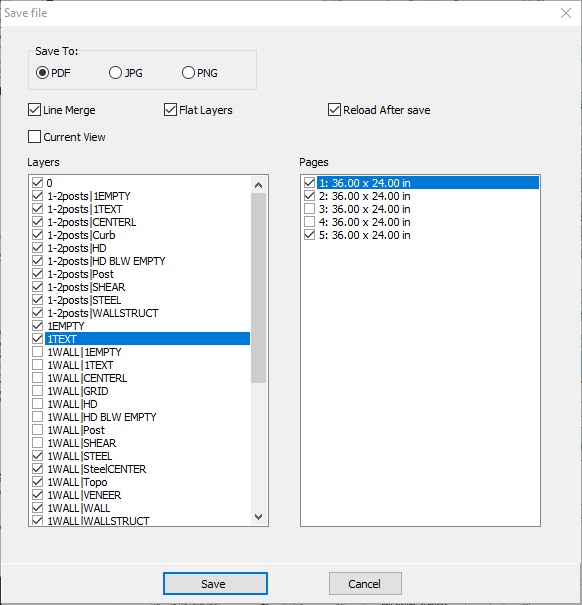Check page 4 in Pages list
582x605 pixels.
[309, 222]
